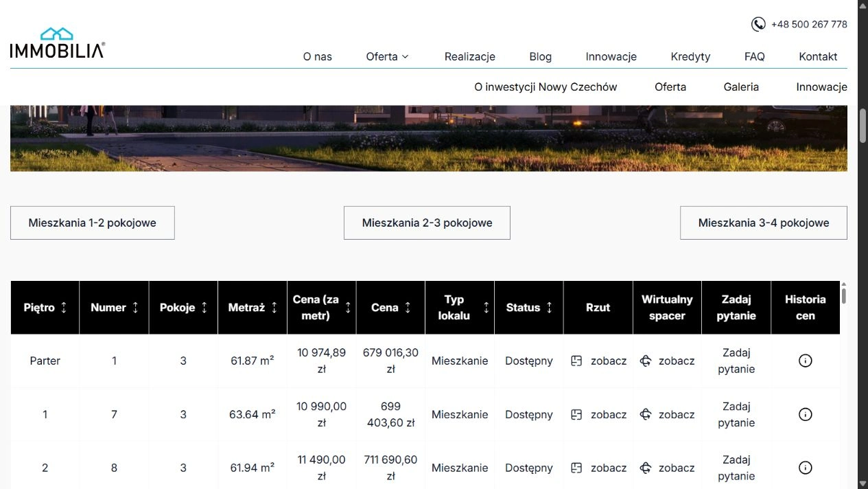Click the IMMOBILIA logo
This screenshot has height=489, width=868.
[57, 43]
